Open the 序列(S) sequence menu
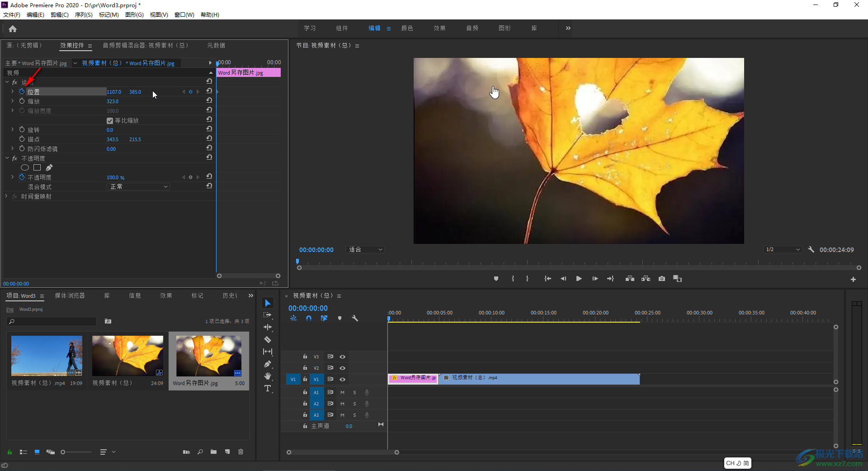This screenshot has height=471, width=868. (84, 15)
